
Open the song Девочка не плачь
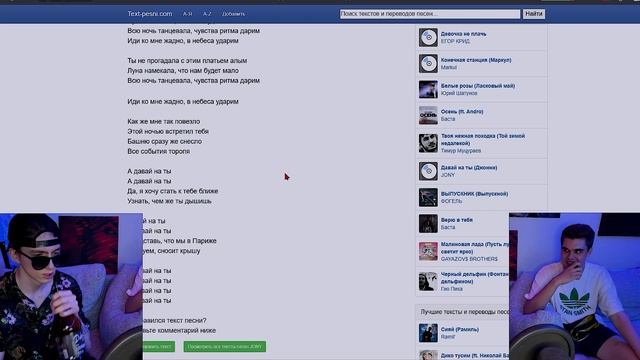click(x=463, y=34)
